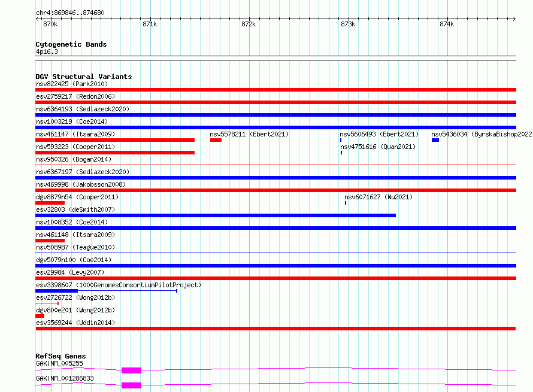Click the 872k ruler tick label
Screen dimensions: 533x392
[x=249, y=24]
